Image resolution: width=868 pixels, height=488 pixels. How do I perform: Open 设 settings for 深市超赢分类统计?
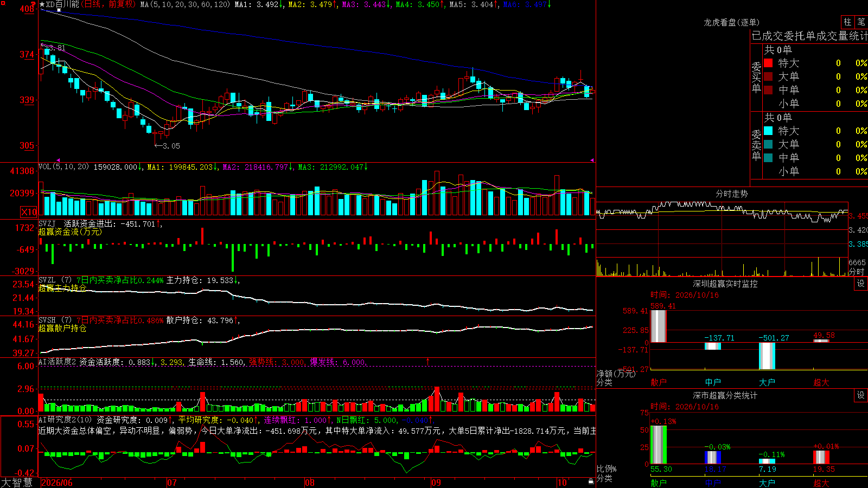[x=861, y=395]
